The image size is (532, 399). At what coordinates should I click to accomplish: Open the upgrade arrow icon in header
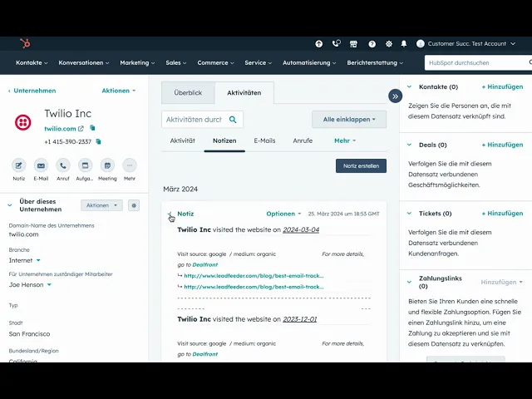[x=318, y=44]
